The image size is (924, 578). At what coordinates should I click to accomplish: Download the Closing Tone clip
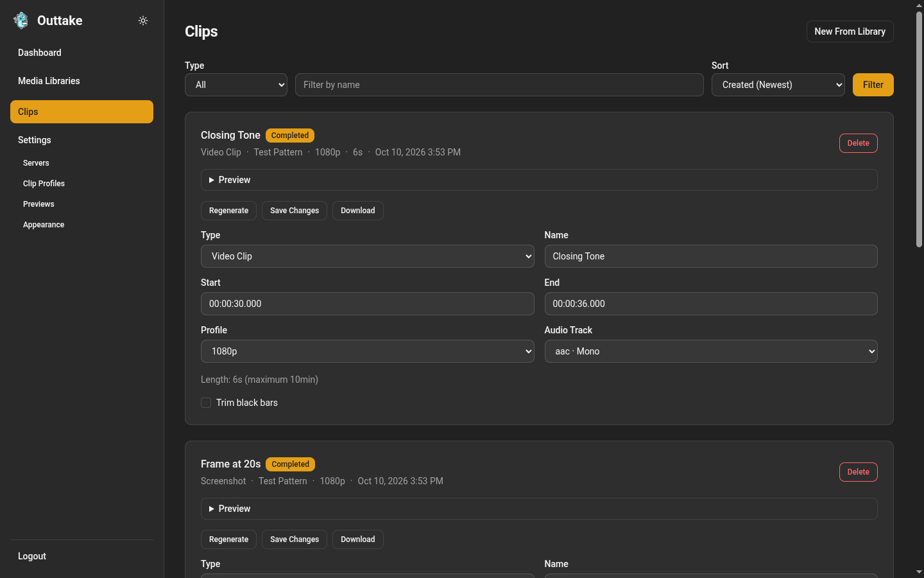click(x=358, y=211)
